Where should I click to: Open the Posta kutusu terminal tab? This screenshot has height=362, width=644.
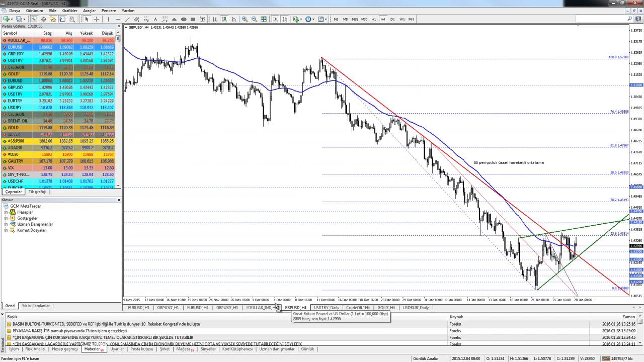click(142, 349)
